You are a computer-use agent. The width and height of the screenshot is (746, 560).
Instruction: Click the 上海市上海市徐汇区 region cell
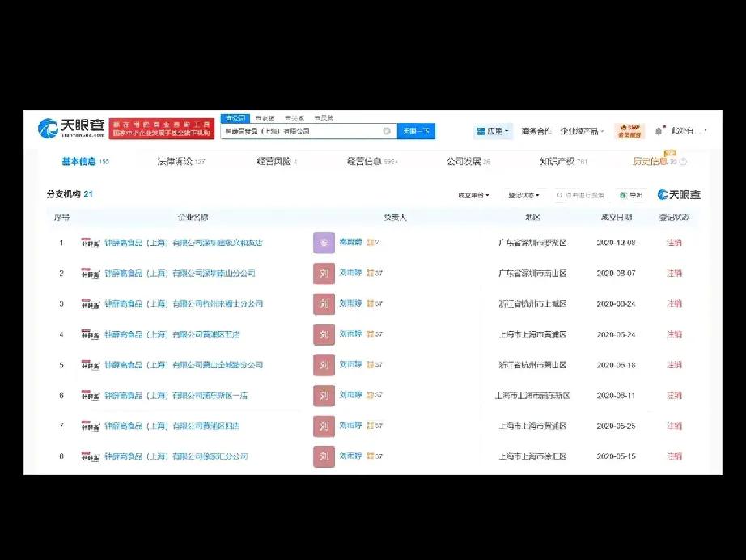tap(532, 456)
